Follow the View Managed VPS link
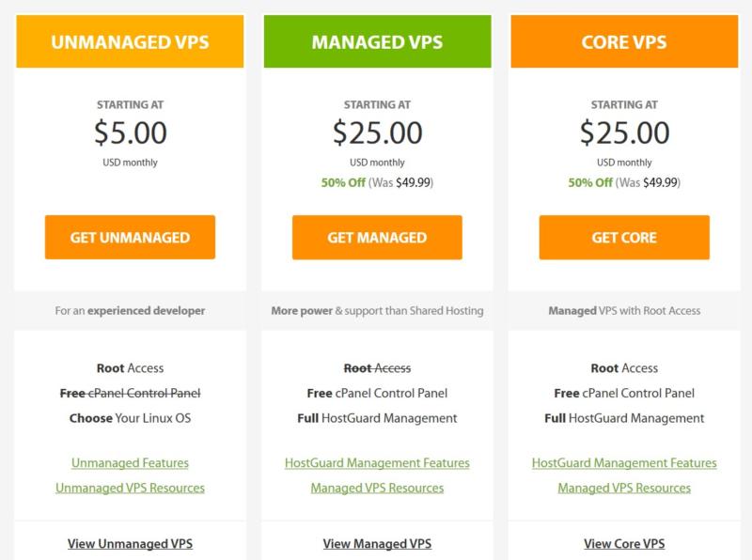752x560 pixels. (377, 543)
